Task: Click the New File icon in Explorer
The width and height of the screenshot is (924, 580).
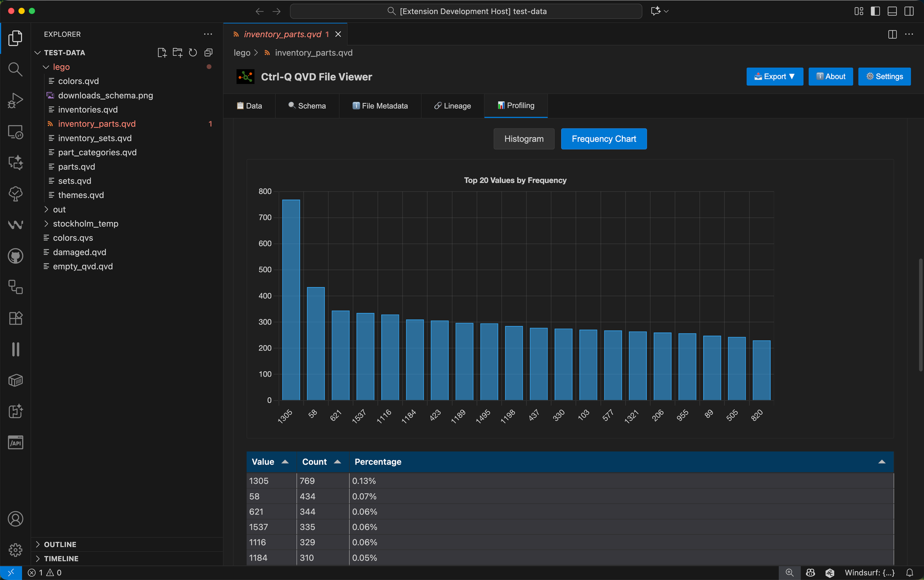Action: [x=162, y=52]
